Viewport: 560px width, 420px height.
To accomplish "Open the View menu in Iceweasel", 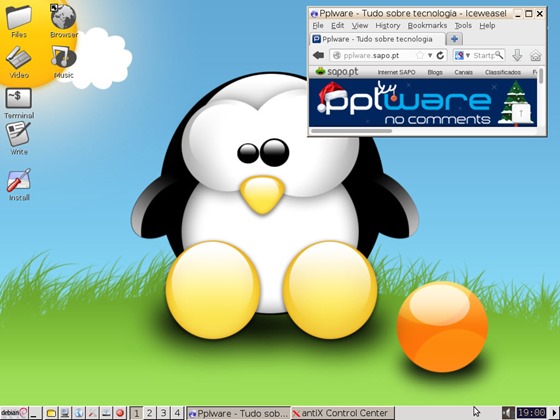I will point(360,26).
